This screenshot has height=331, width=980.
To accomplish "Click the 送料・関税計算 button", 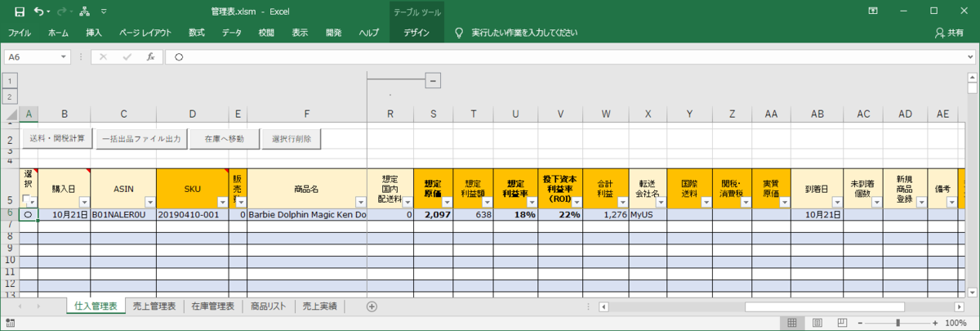I will [x=57, y=138].
